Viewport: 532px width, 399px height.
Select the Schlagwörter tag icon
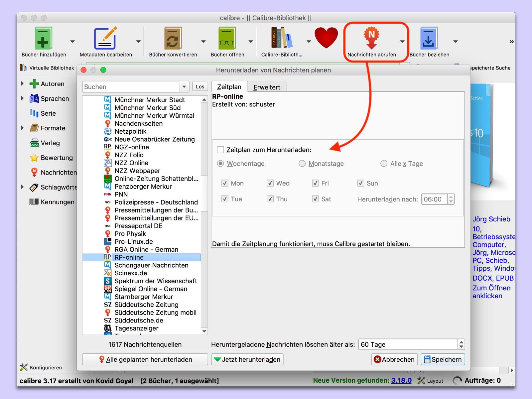click(34, 187)
